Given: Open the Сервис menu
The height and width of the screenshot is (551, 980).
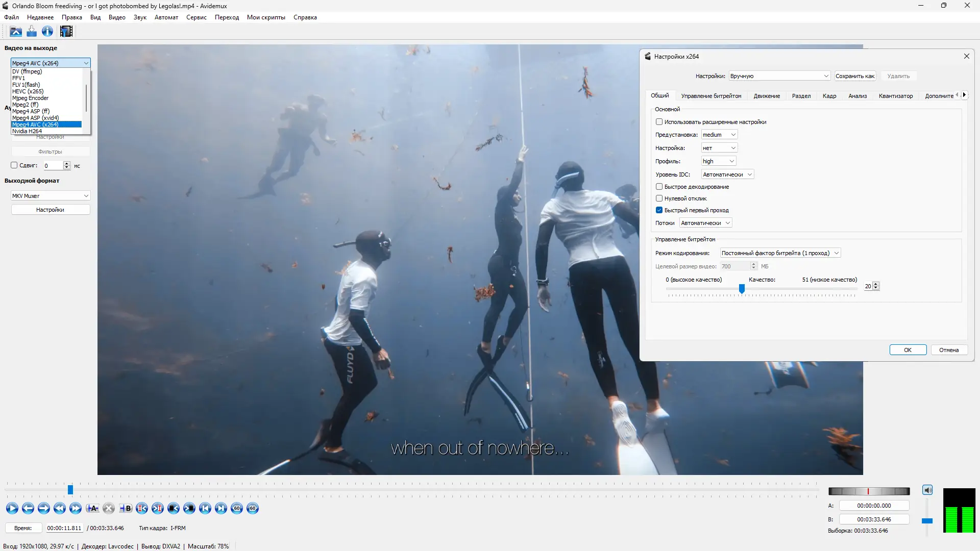Looking at the screenshot, I should click(196, 17).
